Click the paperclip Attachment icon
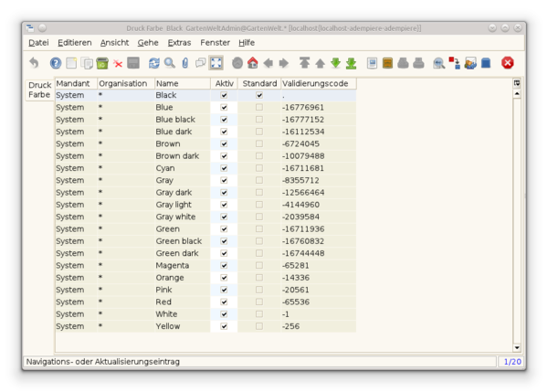 [185, 63]
